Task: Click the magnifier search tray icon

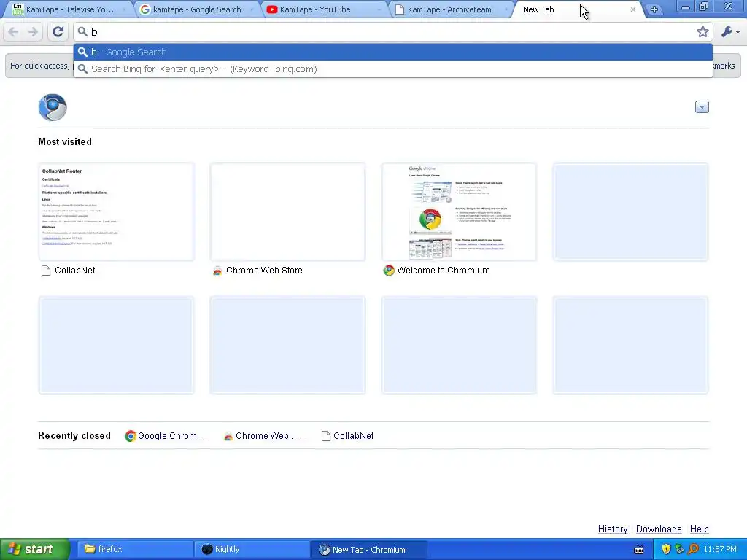Action: click(x=693, y=550)
